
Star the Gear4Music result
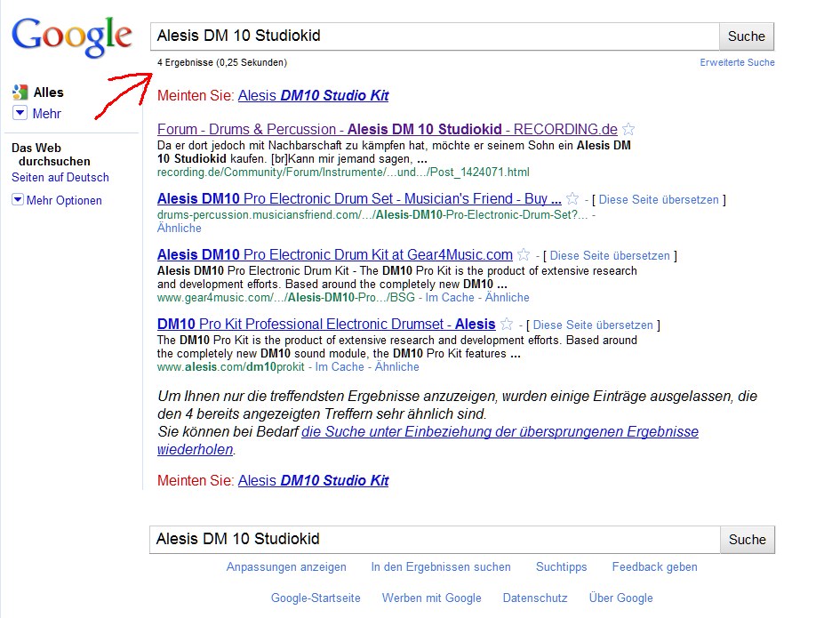pos(524,254)
